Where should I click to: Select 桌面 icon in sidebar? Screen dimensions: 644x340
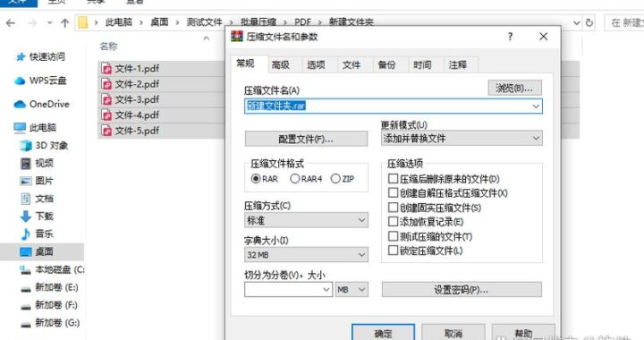tap(25, 251)
